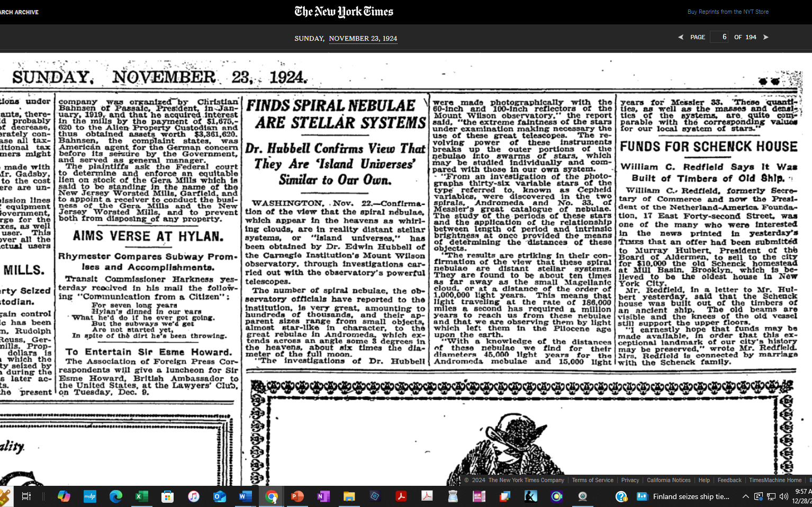The width and height of the screenshot is (812, 507).
Task: Click the Sunday, November 23, 1924 page masthead date
Action: click(160, 77)
